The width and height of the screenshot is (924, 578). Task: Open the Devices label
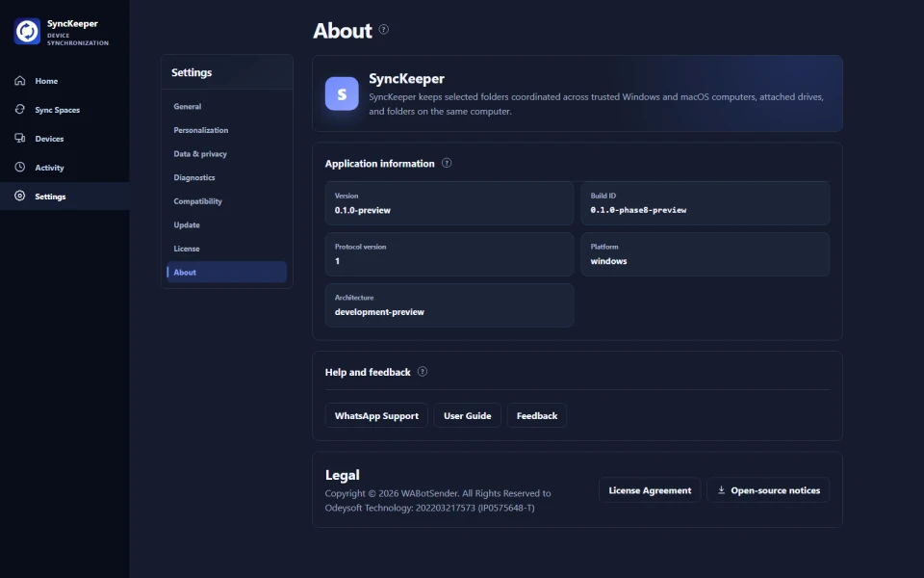tap(49, 139)
